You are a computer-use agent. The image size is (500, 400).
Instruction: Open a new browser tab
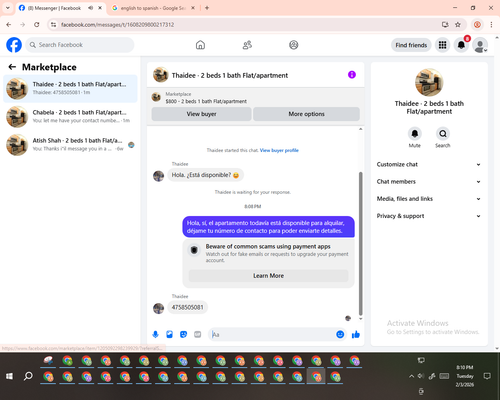click(207, 8)
